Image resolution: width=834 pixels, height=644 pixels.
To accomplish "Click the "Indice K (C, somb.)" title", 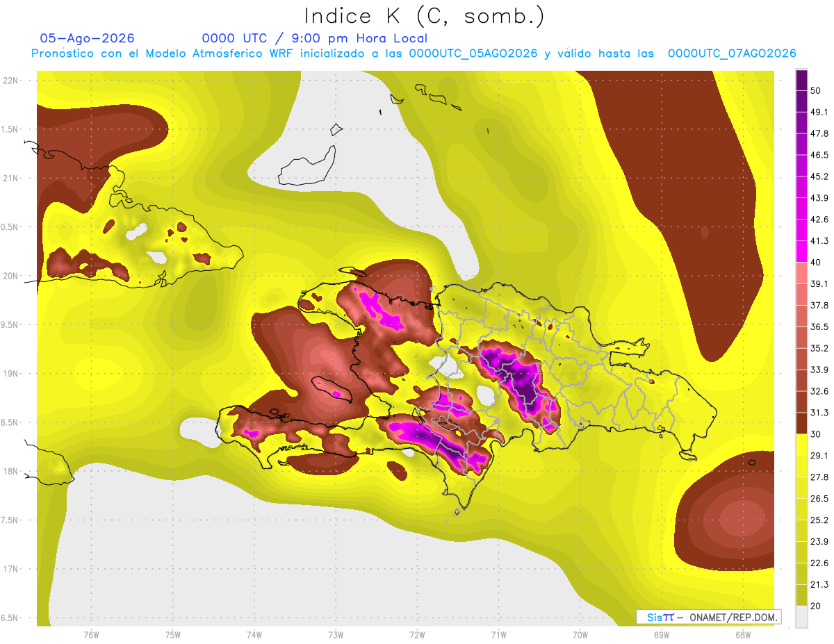I will coord(425,16).
